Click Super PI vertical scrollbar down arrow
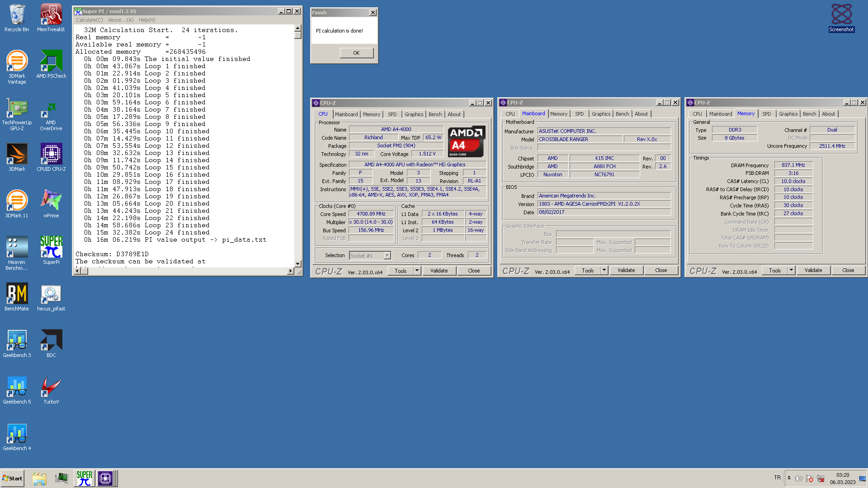The width and height of the screenshot is (868, 488). pyautogui.click(x=297, y=263)
